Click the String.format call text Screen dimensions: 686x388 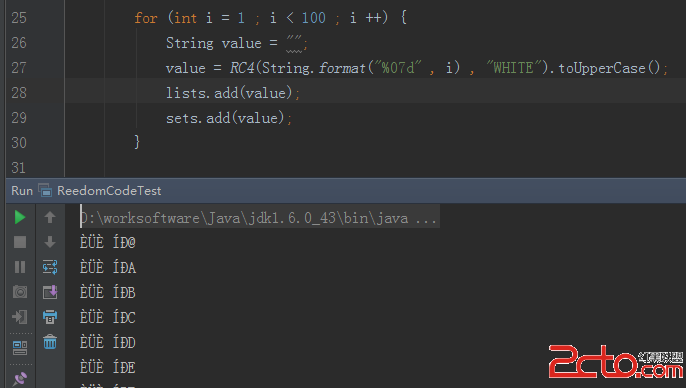313,68
